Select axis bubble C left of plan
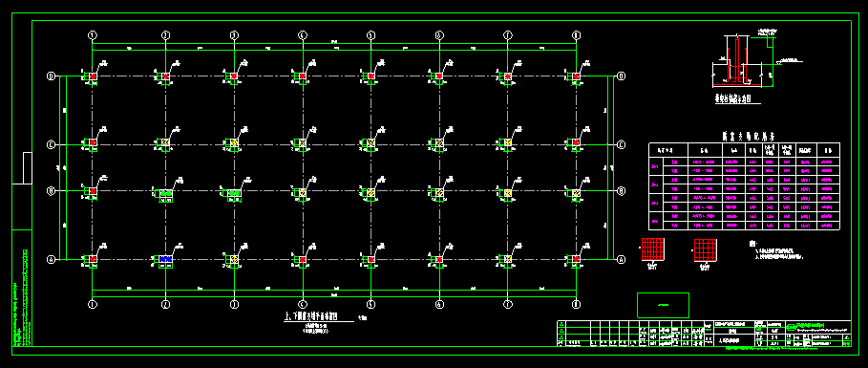 coord(52,144)
